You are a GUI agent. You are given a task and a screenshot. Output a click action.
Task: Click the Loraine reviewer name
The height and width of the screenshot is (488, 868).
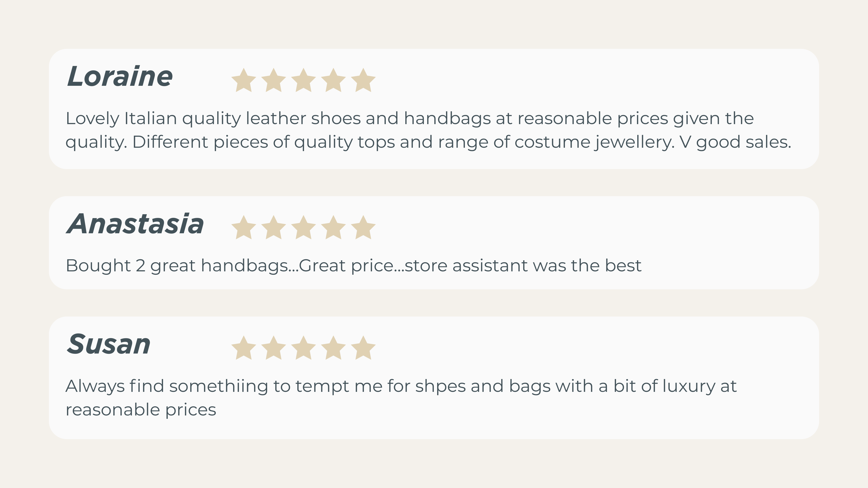coord(120,77)
